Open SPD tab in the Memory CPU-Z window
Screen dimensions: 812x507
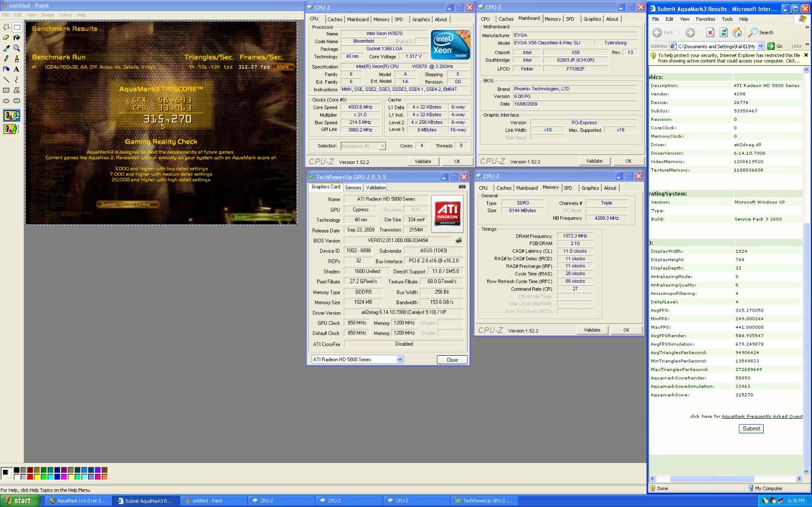click(x=568, y=188)
